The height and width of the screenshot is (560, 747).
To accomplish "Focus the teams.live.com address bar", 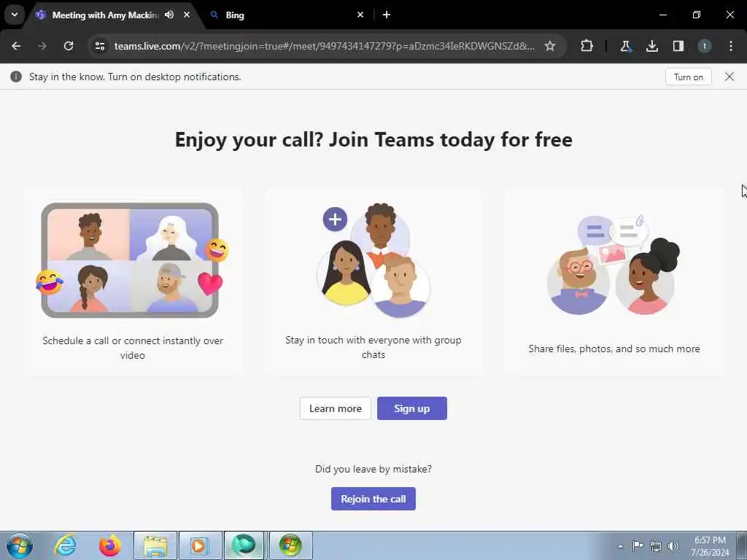I will pyautogui.click(x=324, y=46).
